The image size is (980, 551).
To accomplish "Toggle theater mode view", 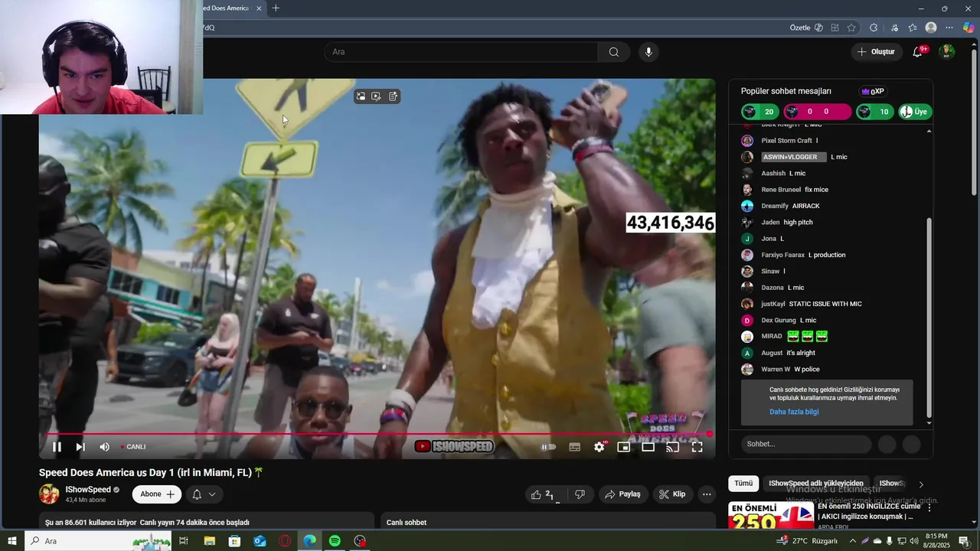I will click(648, 447).
